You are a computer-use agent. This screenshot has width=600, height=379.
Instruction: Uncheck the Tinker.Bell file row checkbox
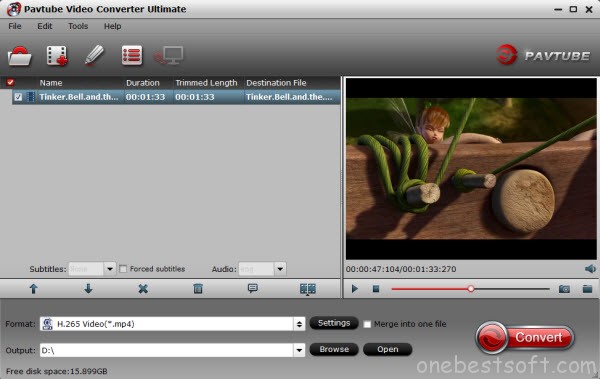pyautogui.click(x=18, y=97)
